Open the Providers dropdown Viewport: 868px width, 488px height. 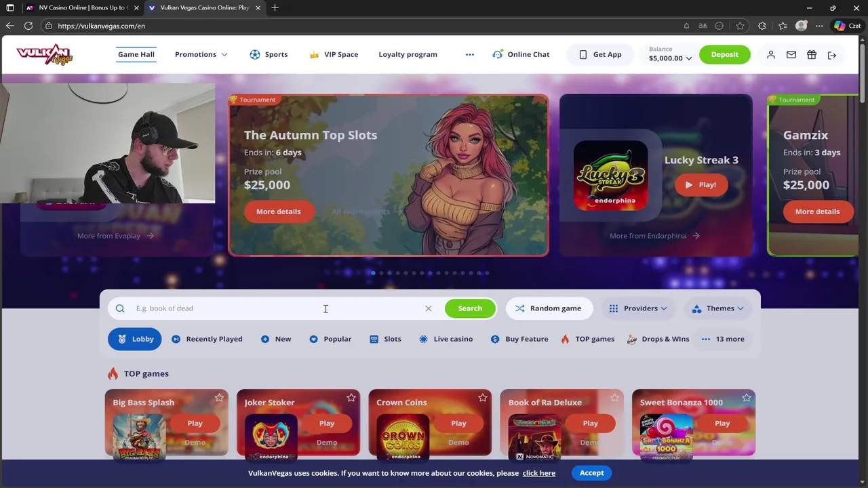coord(638,308)
